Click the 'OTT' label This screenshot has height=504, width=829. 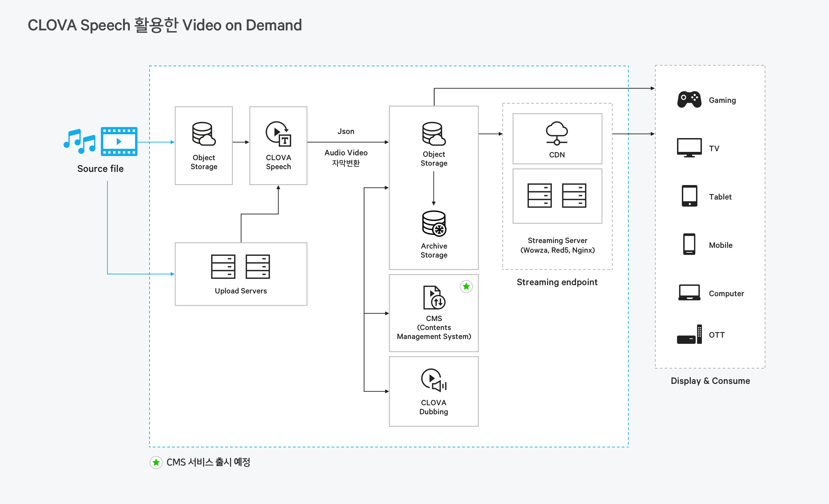[717, 335]
